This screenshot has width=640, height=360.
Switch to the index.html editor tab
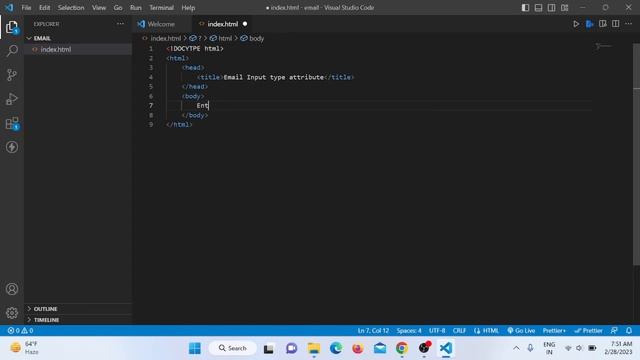(x=222, y=24)
